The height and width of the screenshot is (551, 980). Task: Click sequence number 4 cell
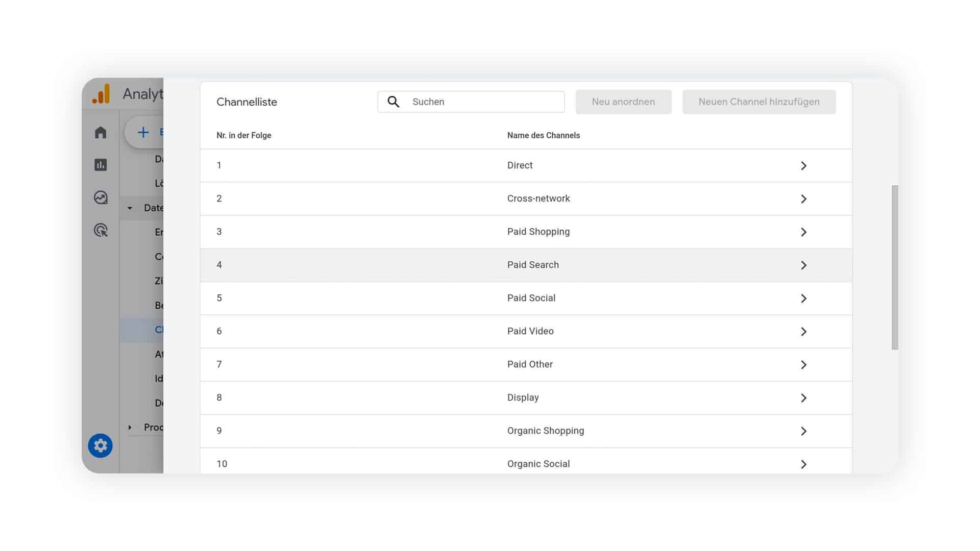click(219, 265)
